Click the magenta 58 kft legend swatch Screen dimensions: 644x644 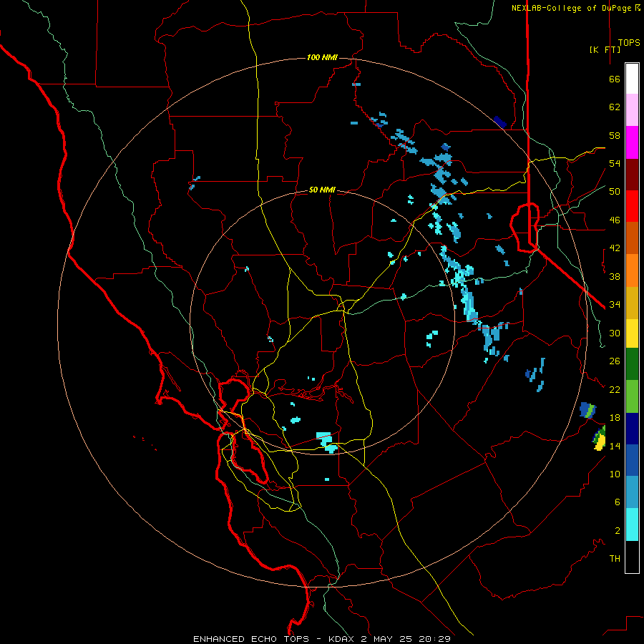click(x=632, y=142)
